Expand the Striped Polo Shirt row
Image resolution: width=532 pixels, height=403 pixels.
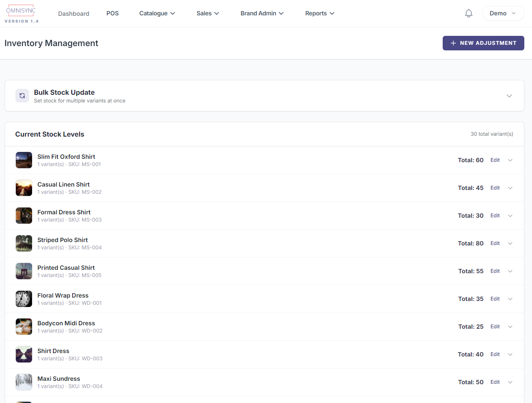point(510,243)
